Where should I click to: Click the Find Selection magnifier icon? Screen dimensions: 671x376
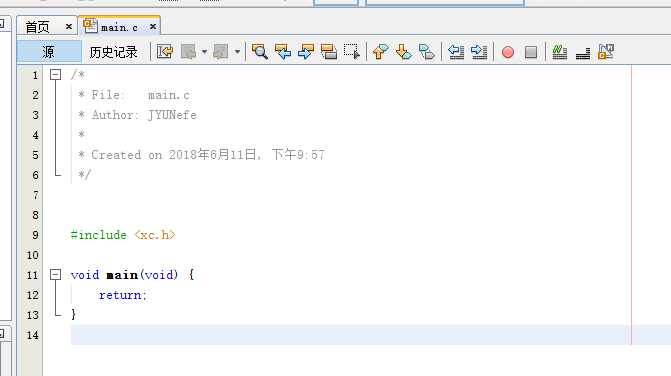pos(259,52)
